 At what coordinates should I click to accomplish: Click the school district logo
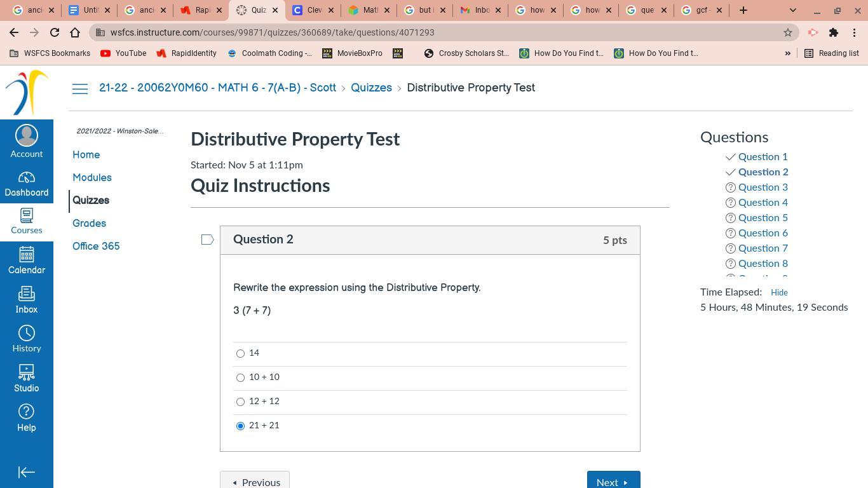tap(27, 93)
